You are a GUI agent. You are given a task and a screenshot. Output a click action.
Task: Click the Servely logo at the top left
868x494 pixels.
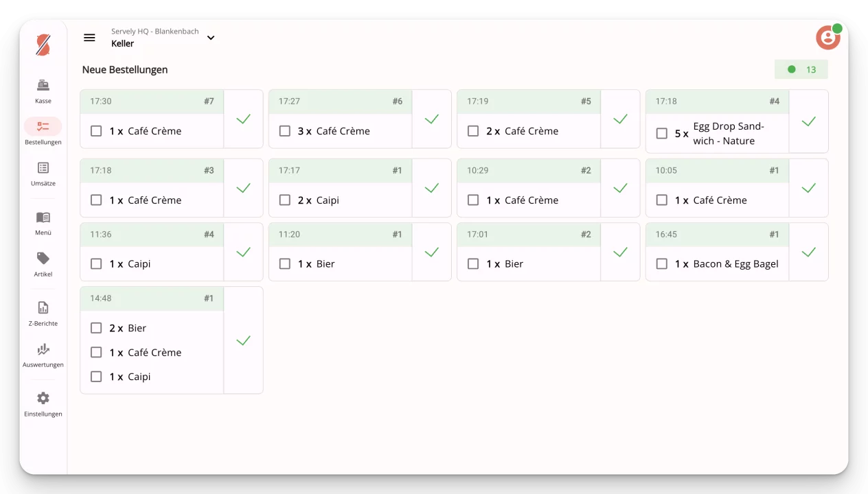(43, 45)
